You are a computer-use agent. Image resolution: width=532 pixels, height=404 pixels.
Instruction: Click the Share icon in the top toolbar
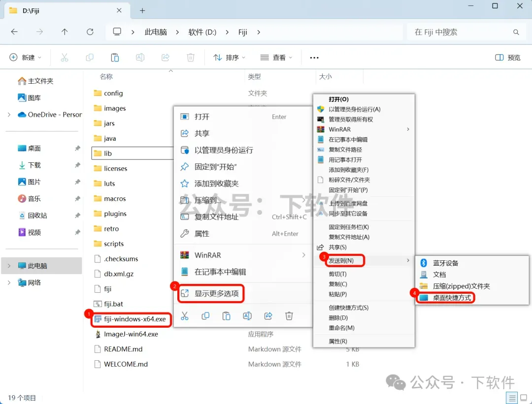point(165,58)
